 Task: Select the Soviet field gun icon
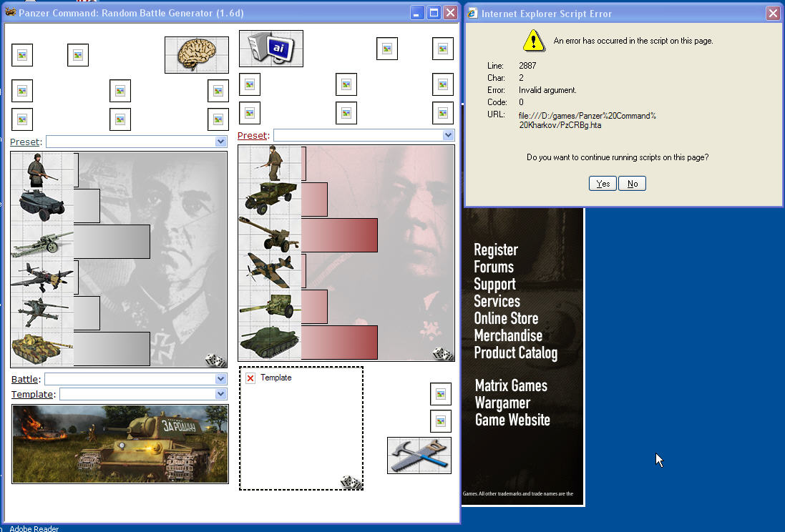pyautogui.click(x=270, y=306)
